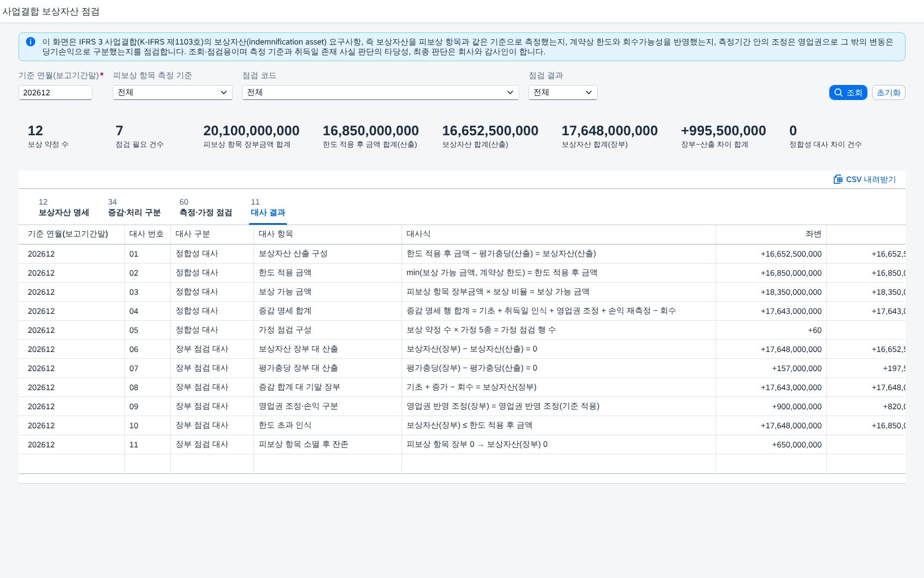This screenshot has height=578, width=924.
Task: Open the 피보상 항목 측정 기준 dropdown
Action: point(173,92)
